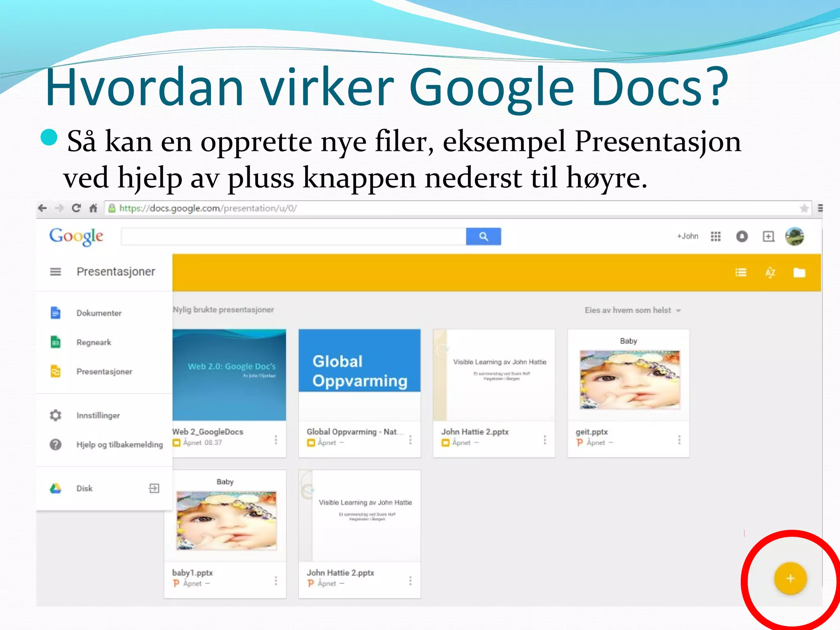Go back with the browser back arrow

coord(42,208)
